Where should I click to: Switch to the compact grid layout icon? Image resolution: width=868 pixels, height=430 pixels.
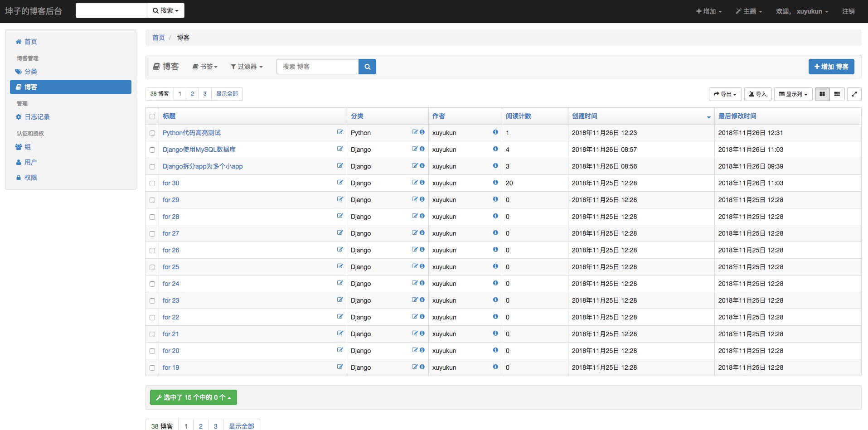837,94
